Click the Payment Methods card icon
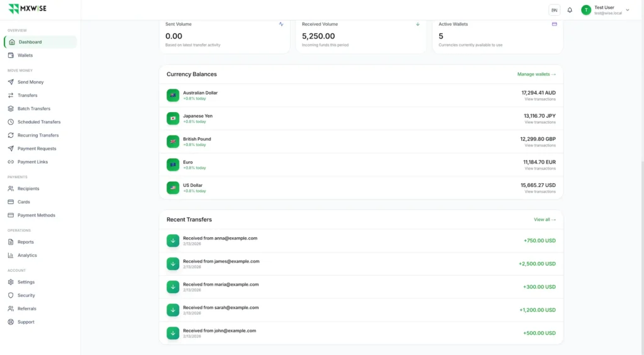This screenshot has height=355, width=644. (x=11, y=215)
